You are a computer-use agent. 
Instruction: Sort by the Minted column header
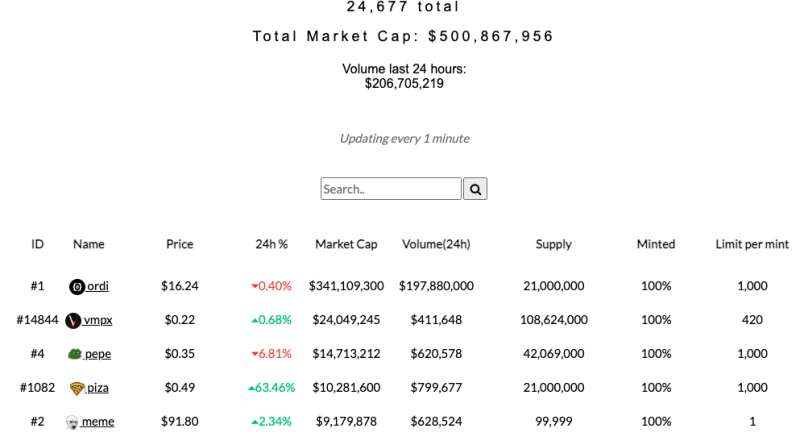point(656,244)
